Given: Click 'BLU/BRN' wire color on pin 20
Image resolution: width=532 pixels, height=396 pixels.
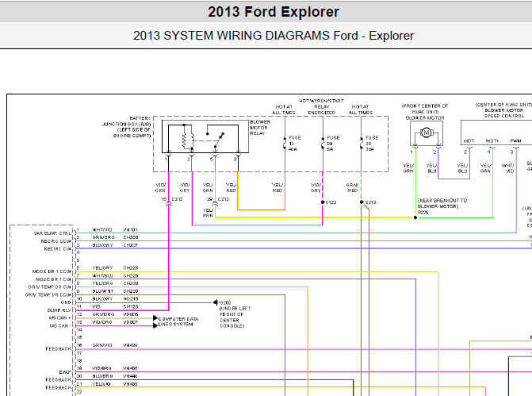Looking at the screenshot, I should click(102, 376).
